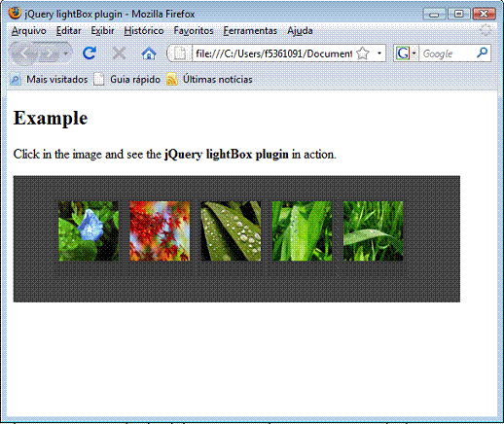Screen dimensions: 504x424
Task: Close the Firefox window
Action: [484, 14]
